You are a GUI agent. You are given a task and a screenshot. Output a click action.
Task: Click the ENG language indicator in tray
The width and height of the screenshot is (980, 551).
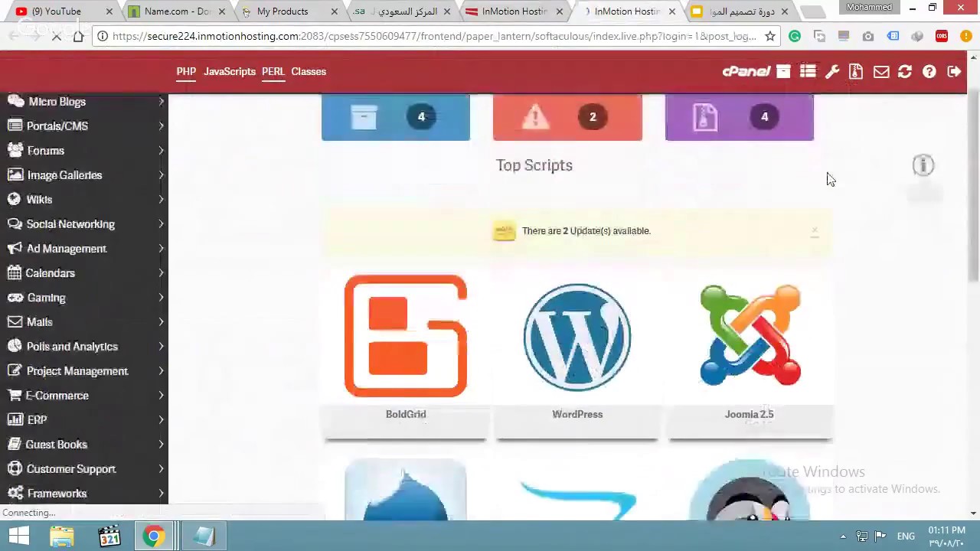coord(906,536)
